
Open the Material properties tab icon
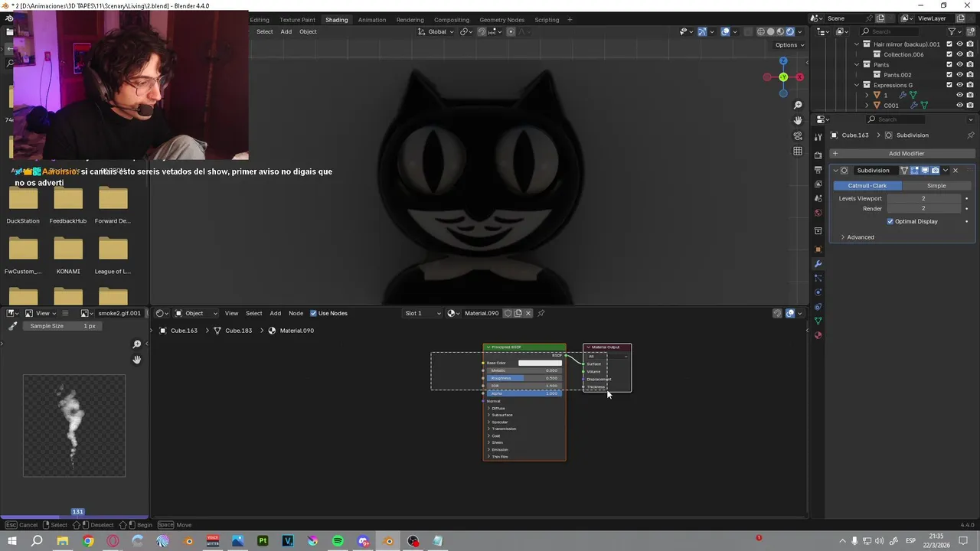[x=818, y=335]
